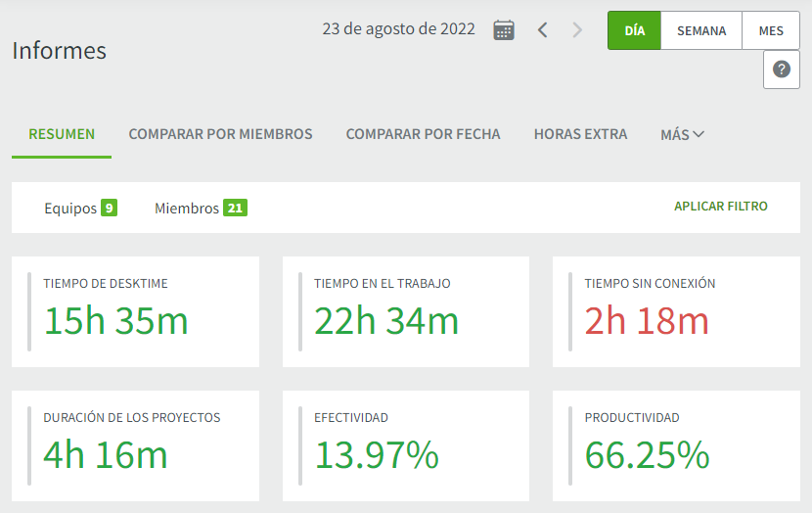Click the DURACIÓN DE LOS PROYECTOS label

tap(131, 418)
